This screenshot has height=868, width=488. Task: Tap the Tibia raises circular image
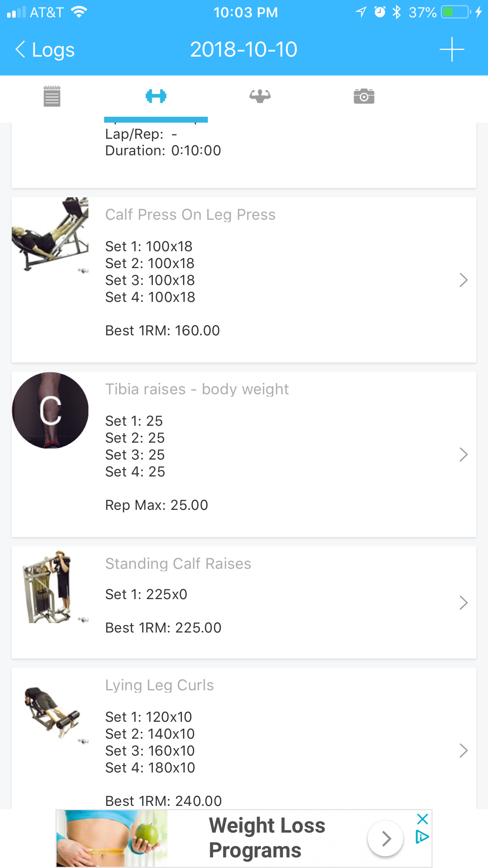[x=50, y=410]
